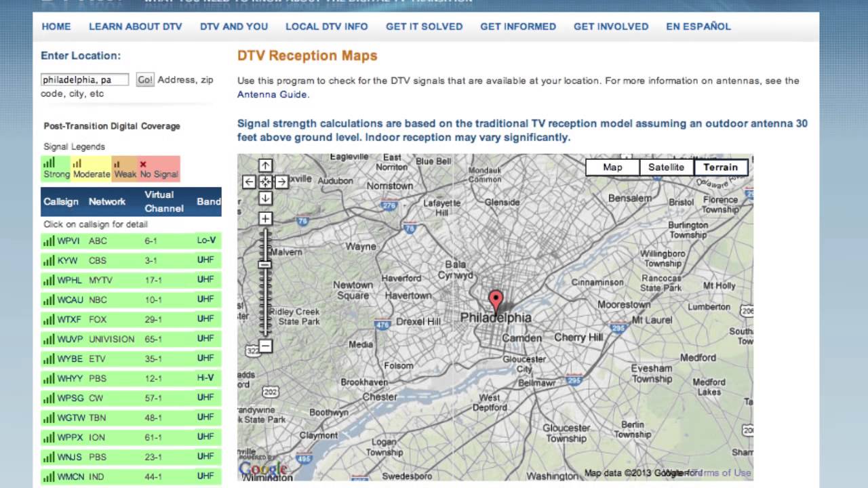Open GET INVOLVED section
868x488 pixels.
point(611,26)
